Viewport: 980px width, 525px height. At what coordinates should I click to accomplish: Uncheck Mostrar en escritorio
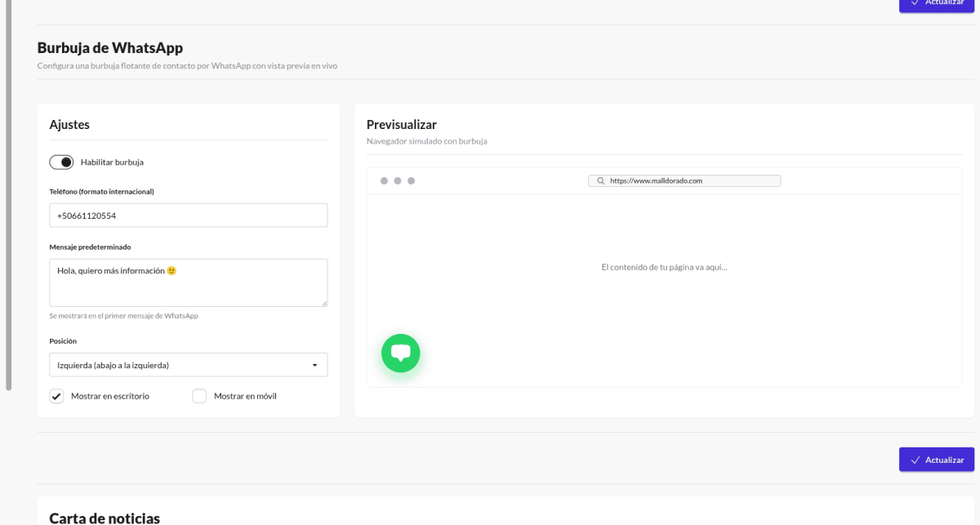[x=56, y=396]
